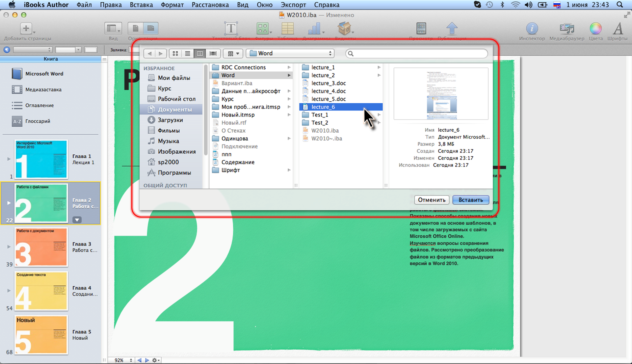Open the Вставка menu
This screenshot has width=632, height=364.
[x=141, y=5]
